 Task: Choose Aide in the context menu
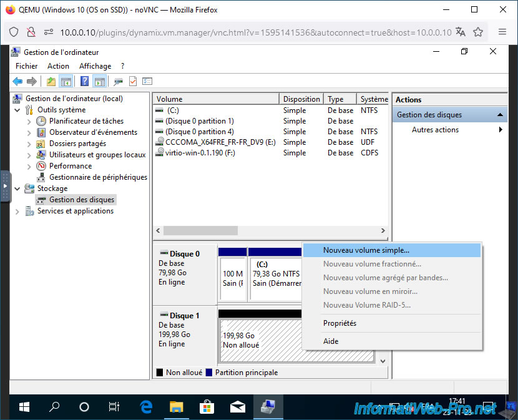(x=392, y=341)
